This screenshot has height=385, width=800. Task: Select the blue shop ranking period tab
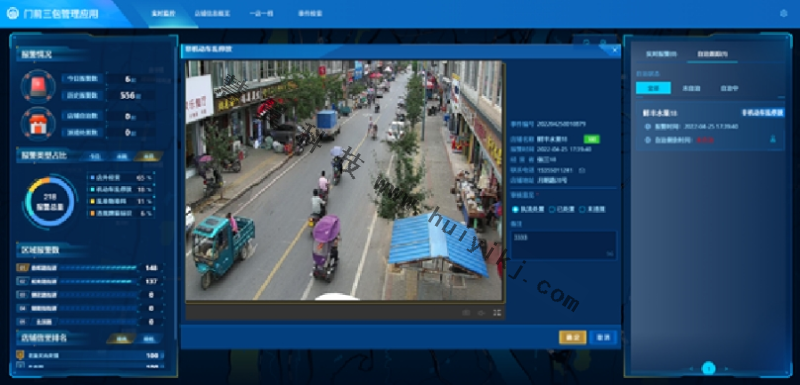[149, 339]
